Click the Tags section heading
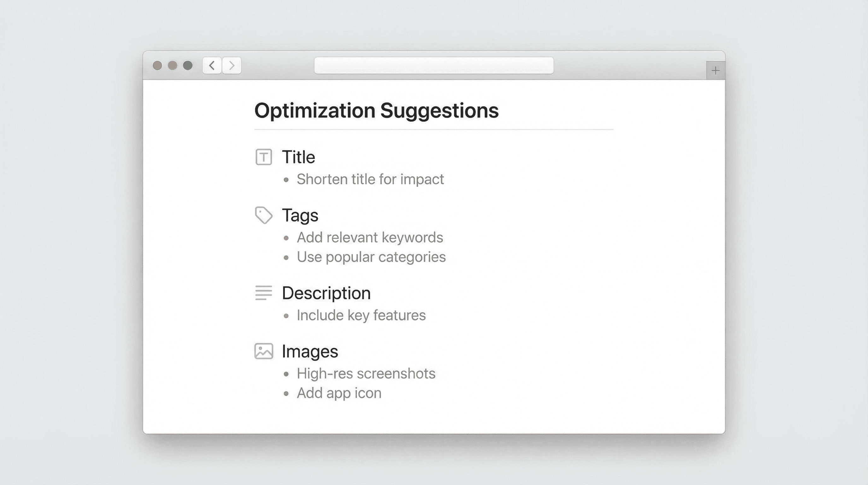 300,215
